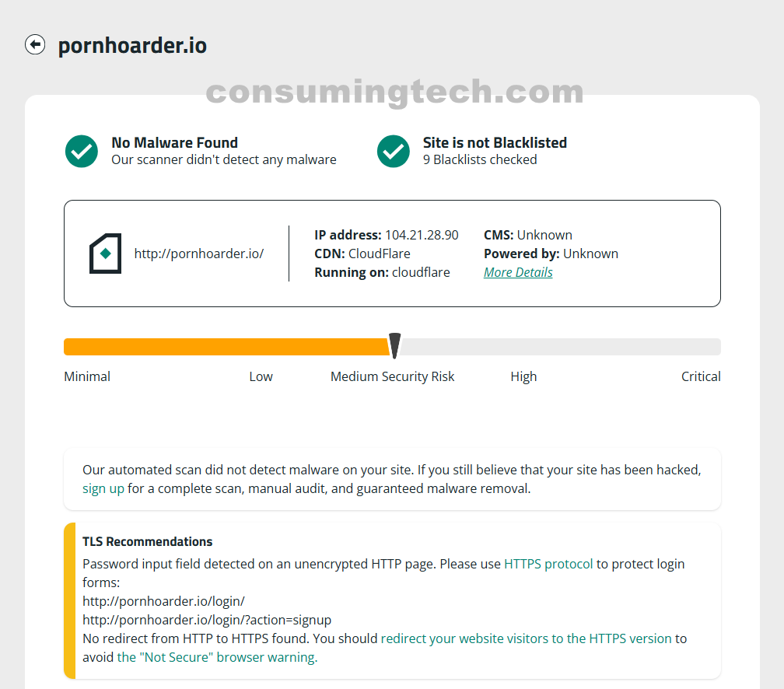The height and width of the screenshot is (689, 784).
Task: Click the Site is not Blacklisted checkmark icon
Action: [x=394, y=151]
